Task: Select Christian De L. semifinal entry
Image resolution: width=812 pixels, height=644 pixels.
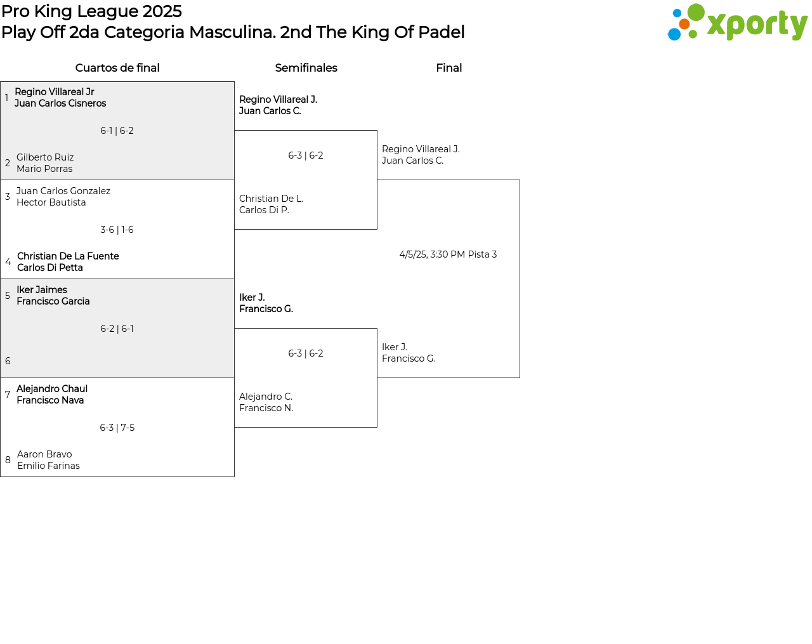Action: pyautogui.click(x=271, y=204)
